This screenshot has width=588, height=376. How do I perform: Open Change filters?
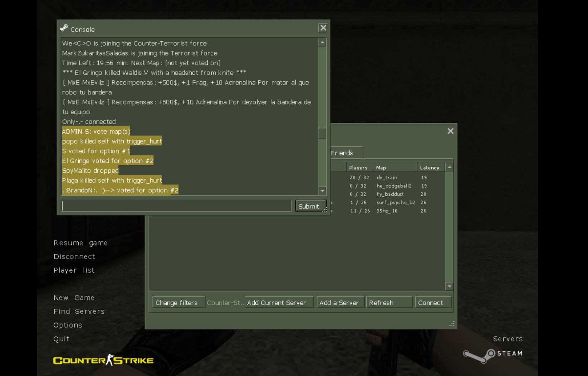pyautogui.click(x=178, y=303)
